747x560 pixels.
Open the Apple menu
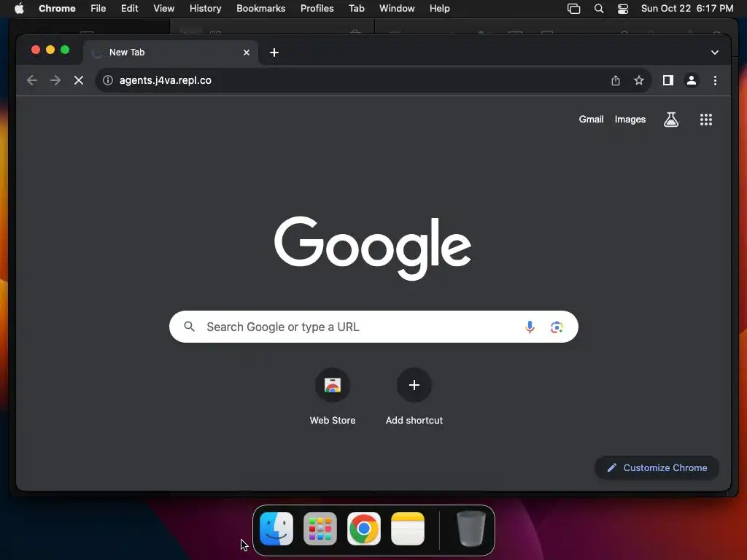[19, 8]
